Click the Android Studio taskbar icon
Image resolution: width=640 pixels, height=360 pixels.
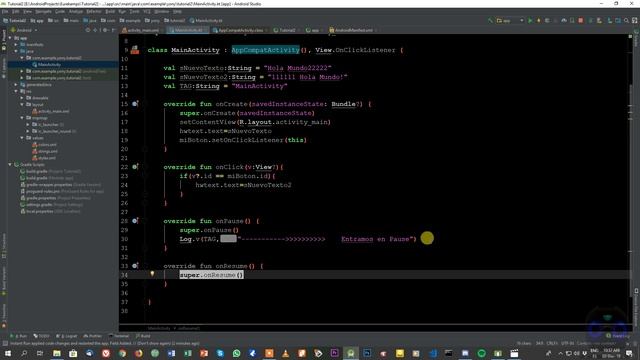pyautogui.click(x=351, y=353)
